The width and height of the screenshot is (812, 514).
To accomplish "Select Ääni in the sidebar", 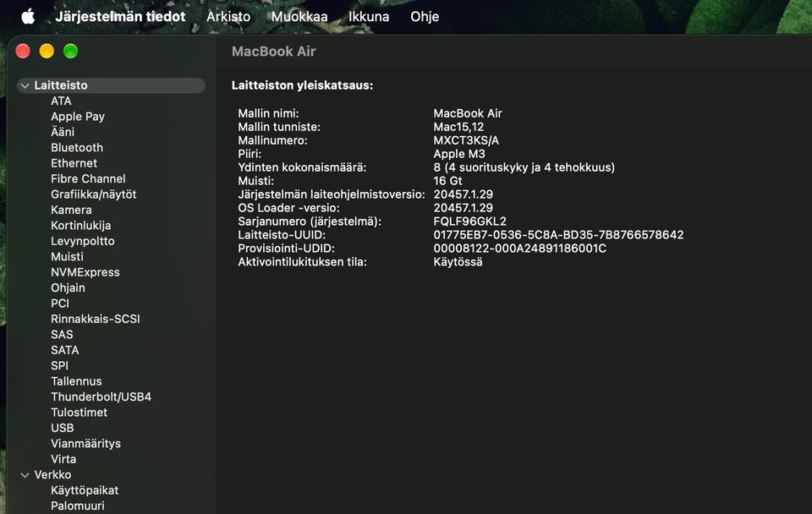I will coord(63,132).
